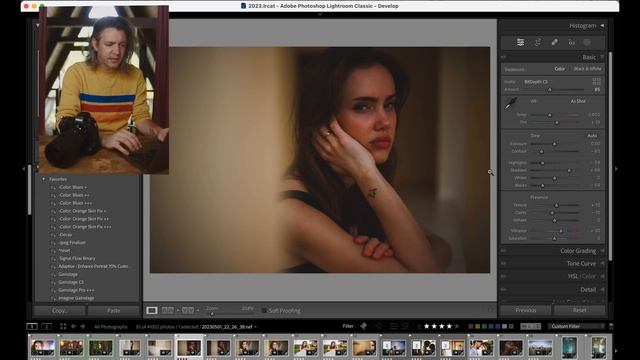Select first filmstrip thumbnail

pyautogui.click(x=42, y=347)
